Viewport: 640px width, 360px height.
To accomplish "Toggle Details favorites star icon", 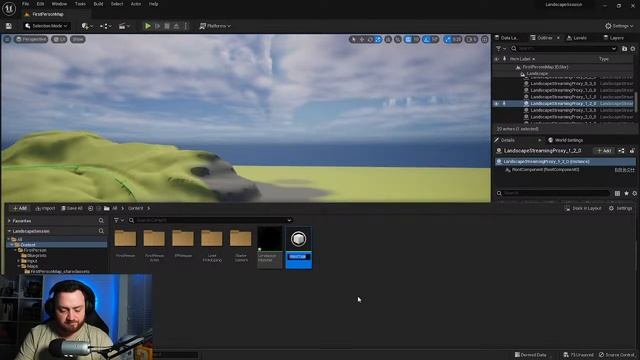I will point(627,193).
